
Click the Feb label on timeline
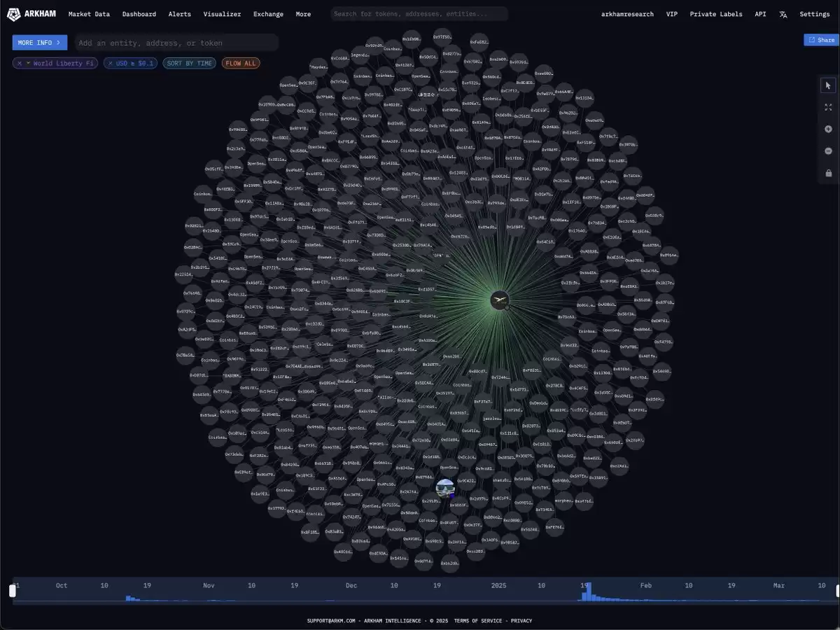tap(646, 585)
